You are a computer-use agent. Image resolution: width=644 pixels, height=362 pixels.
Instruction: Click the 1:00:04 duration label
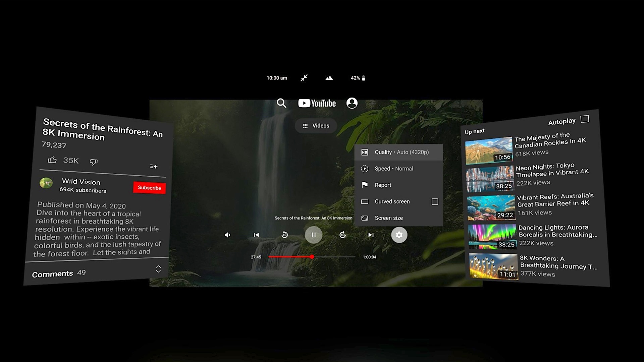tap(369, 257)
